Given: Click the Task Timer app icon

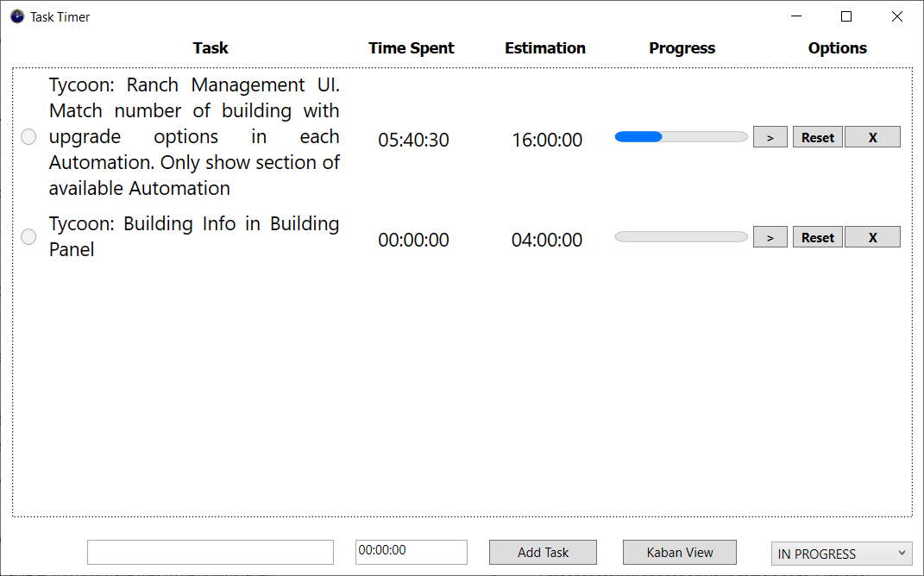Looking at the screenshot, I should click(16, 16).
